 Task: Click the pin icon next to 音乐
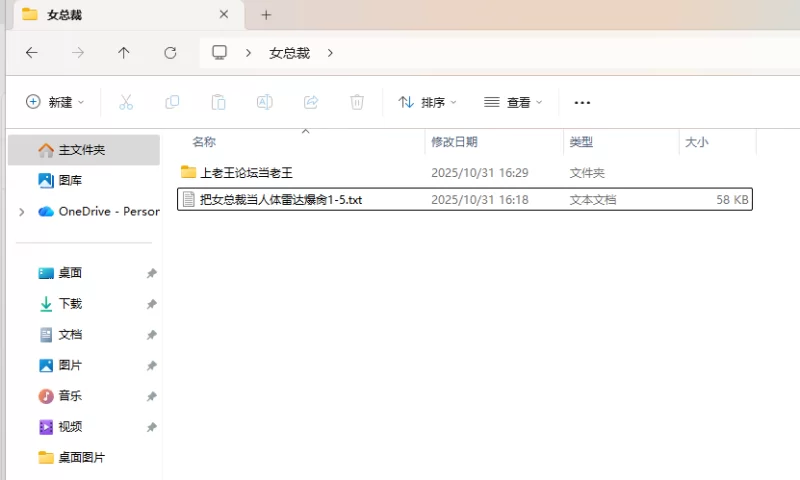coord(152,396)
